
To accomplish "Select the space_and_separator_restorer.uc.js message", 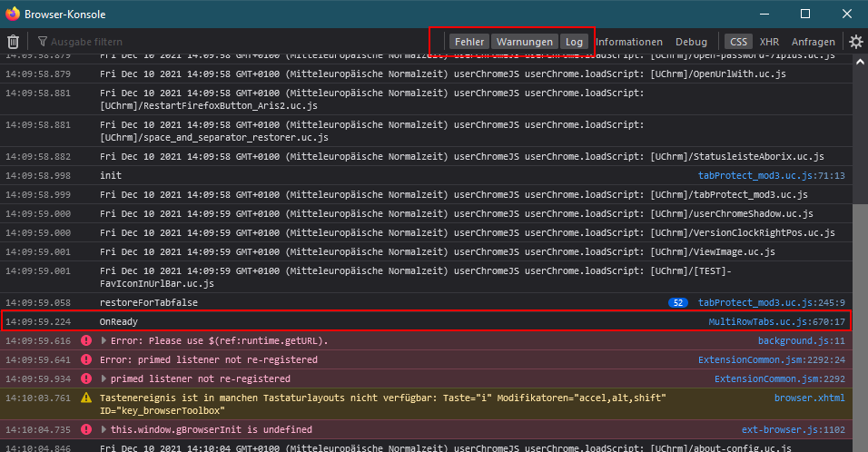I will pyautogui.click(x=372, y=131).
